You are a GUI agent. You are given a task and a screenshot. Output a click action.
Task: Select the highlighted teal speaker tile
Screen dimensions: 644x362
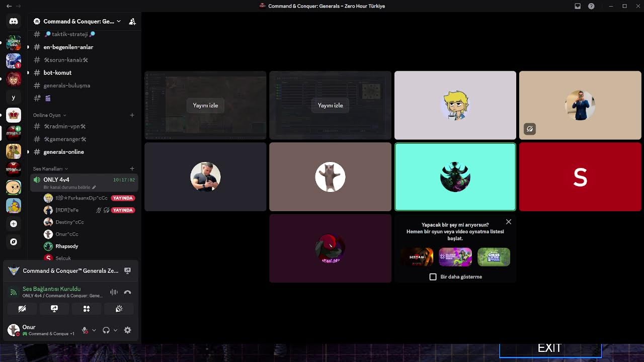coord(455,177)
